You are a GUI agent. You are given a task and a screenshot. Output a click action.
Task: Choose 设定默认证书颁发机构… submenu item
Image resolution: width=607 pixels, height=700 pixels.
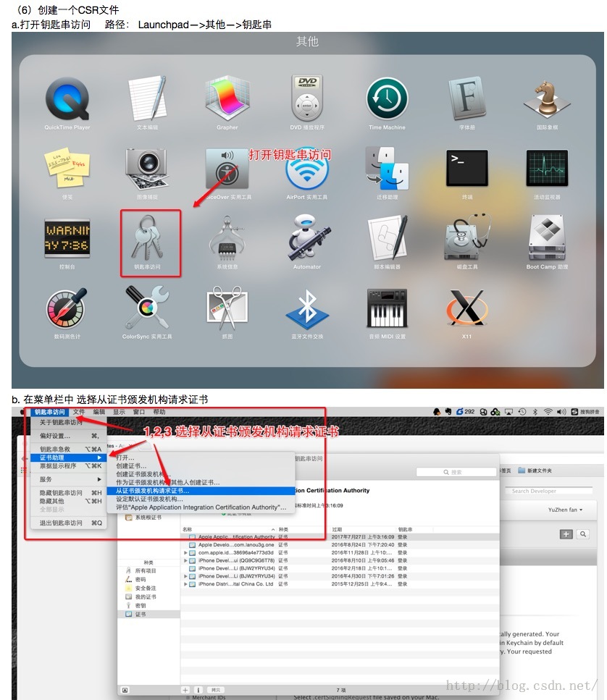(201, 499)
